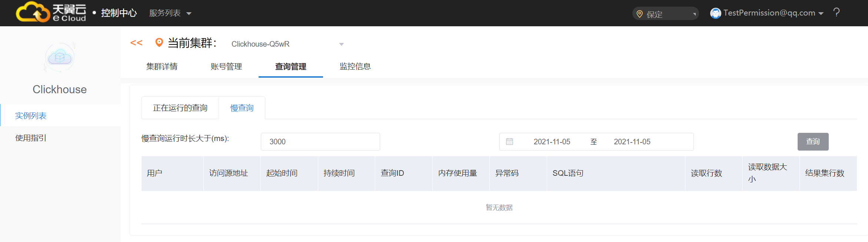Click the calendar icon in date range

pyautogui.click(x=509, y=142)
